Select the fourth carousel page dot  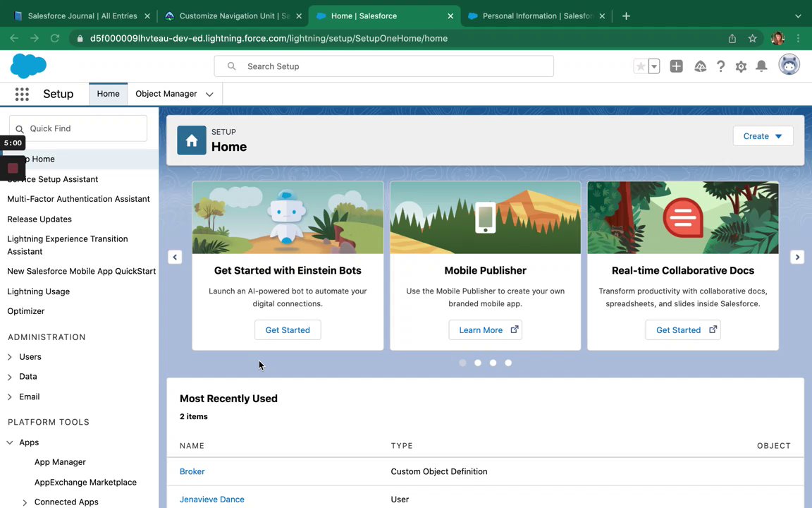pyautogui.click(x=508, y=363)
